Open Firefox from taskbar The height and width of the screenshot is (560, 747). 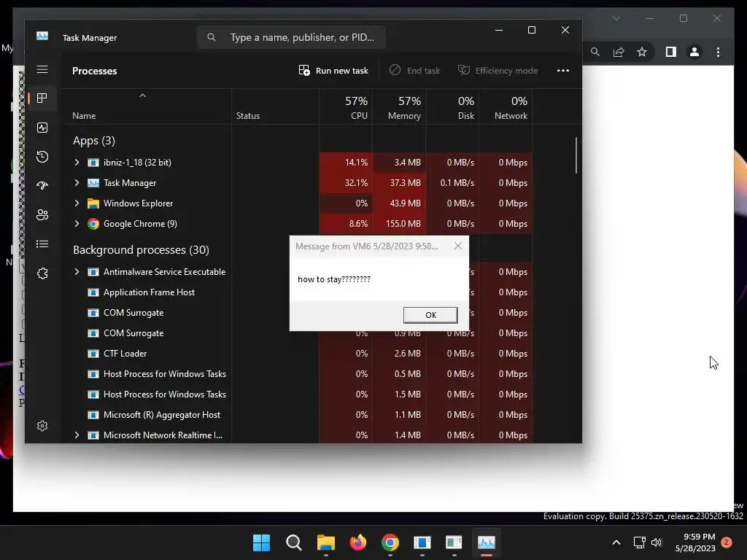click(357, 542)
